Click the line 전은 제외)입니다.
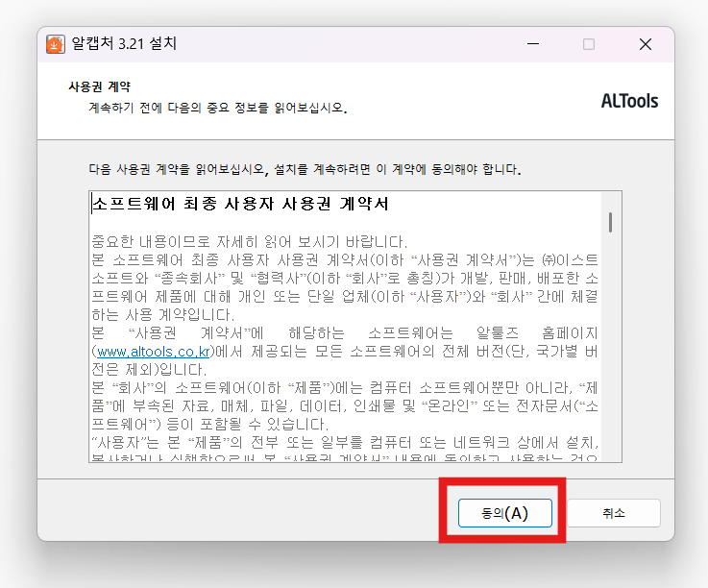The width and height of the screenshot is (708, 588). click(149, 369)
